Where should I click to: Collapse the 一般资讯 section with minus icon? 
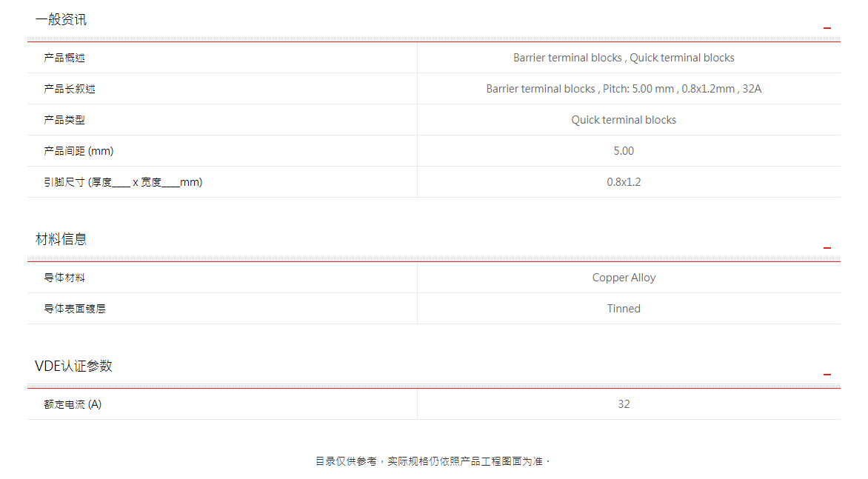[x=827, y=28]
